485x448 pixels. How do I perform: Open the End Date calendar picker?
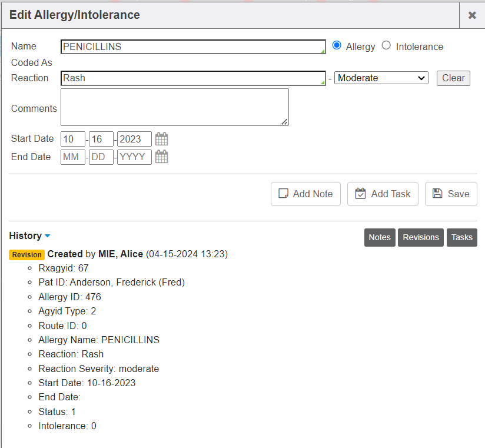click(x=161, y=157)
